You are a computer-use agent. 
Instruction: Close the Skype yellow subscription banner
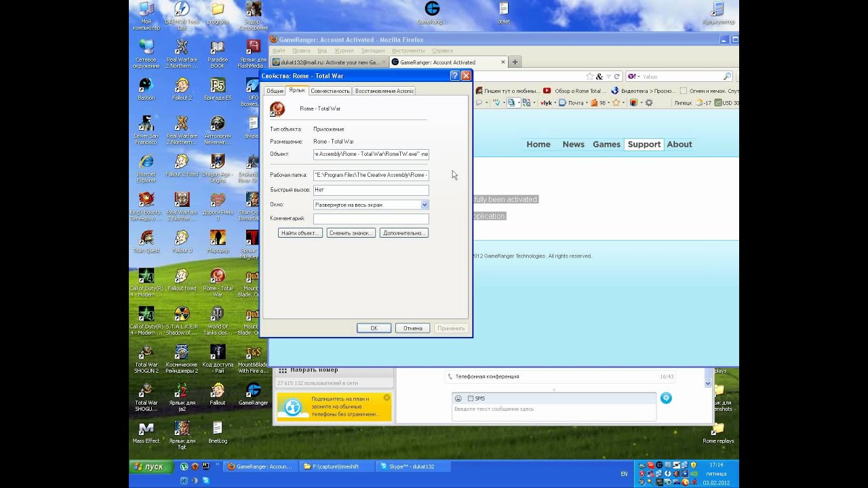(387, 397)
